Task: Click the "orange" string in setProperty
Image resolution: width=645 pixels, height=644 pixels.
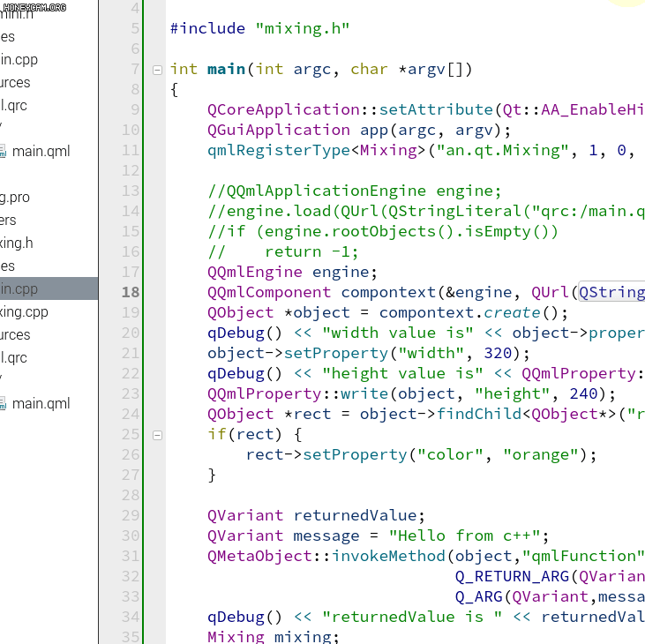Action: point(540,454)
